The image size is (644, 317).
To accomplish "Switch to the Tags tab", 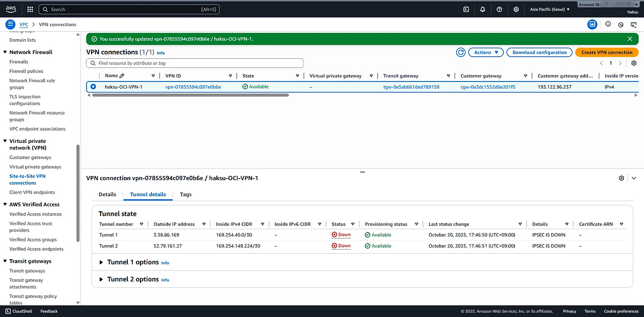I will [186, 194].
